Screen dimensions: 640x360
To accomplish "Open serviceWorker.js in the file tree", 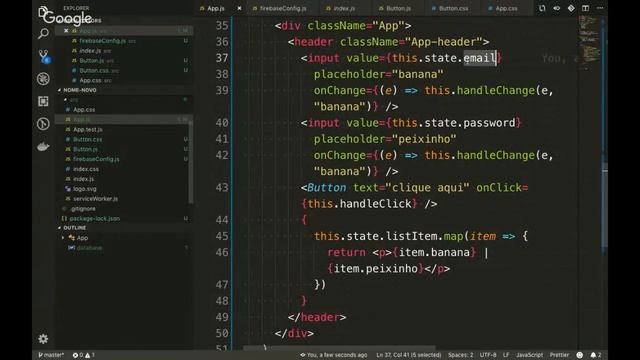I will (124, 199).
